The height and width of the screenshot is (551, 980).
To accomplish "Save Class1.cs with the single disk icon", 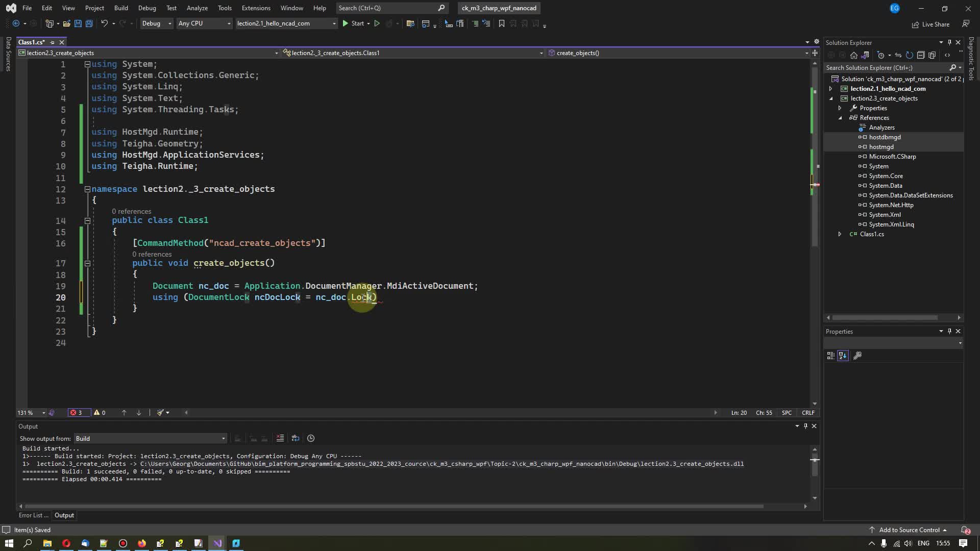I will [78, 23].
